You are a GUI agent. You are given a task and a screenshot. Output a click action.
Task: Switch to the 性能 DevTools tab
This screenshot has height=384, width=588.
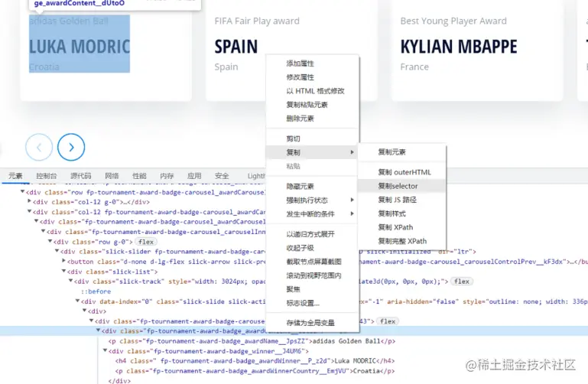pos(139,176)
